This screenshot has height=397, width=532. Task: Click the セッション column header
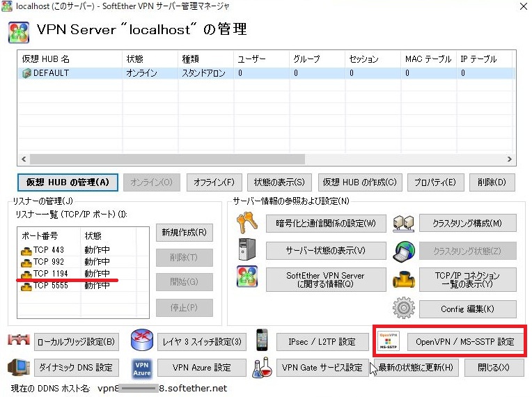(x=373, y=59)
